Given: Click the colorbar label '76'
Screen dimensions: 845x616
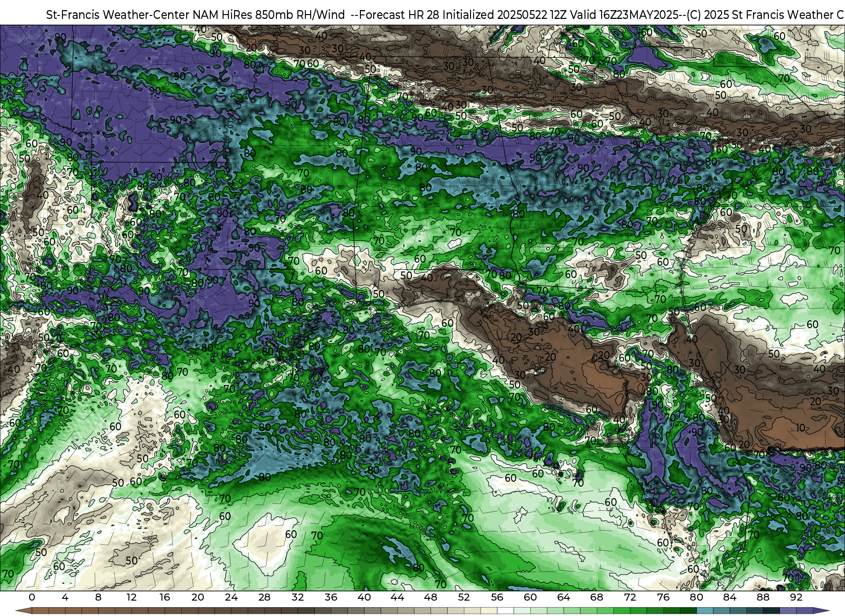Looking at the screenshot, I should (663, 597).
